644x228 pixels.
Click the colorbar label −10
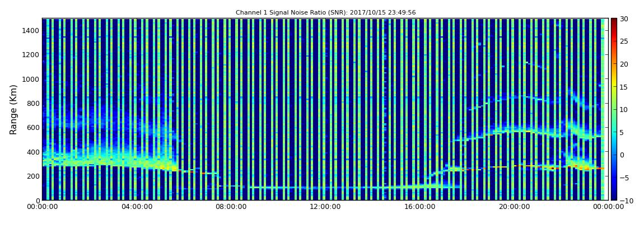point(626,200)
